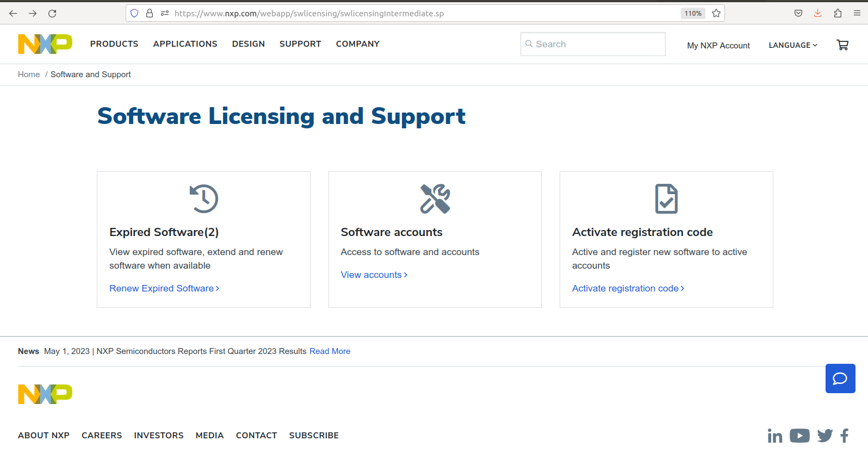Click the NXP logo in header
Screen dimensions: 868x453
tap(45, 44)
